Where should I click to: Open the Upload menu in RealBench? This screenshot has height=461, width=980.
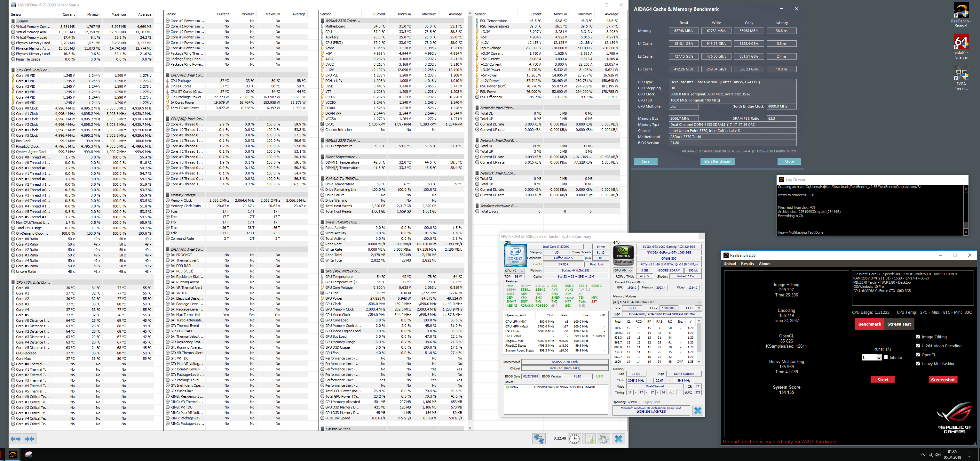pyautogui.click(x=729, y=263)
